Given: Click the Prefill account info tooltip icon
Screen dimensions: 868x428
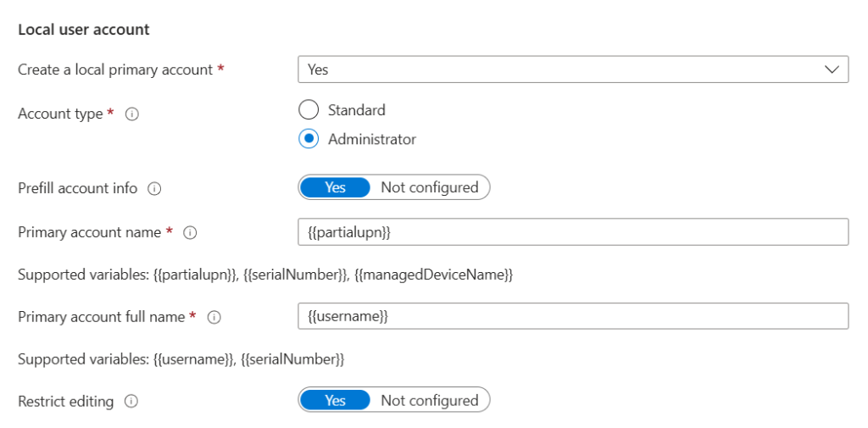Looking at the screenshot, I should (154, 189).
